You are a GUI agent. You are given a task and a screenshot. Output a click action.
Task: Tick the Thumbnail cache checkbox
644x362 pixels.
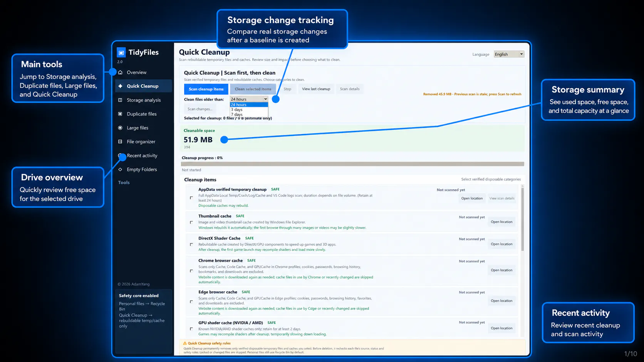[x=191, y=222]
